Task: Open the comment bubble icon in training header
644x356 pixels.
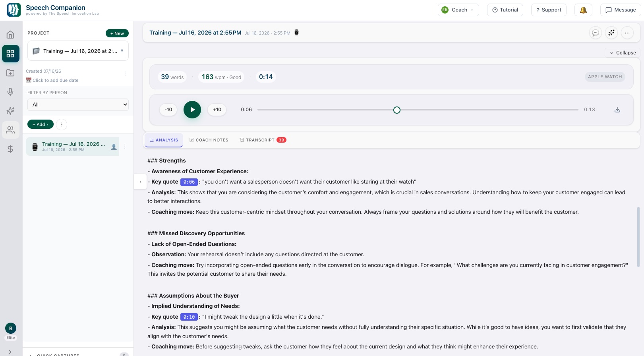Action: (x=595, y=33)
